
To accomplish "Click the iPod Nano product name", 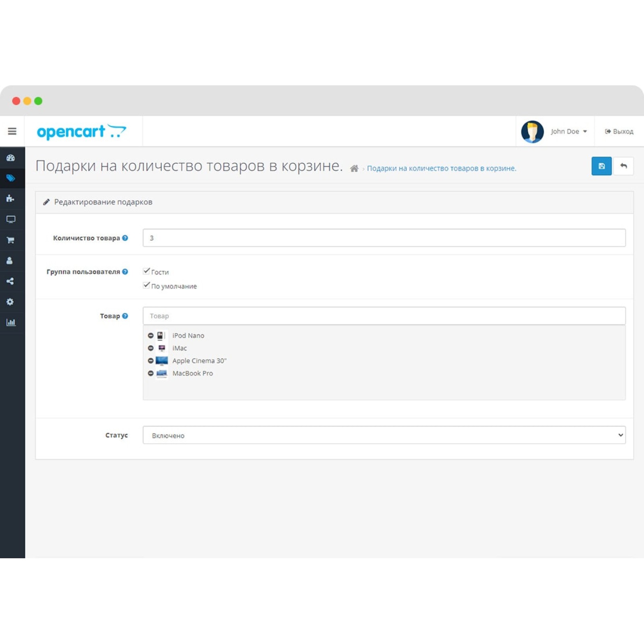I will (x=188, y=335).
